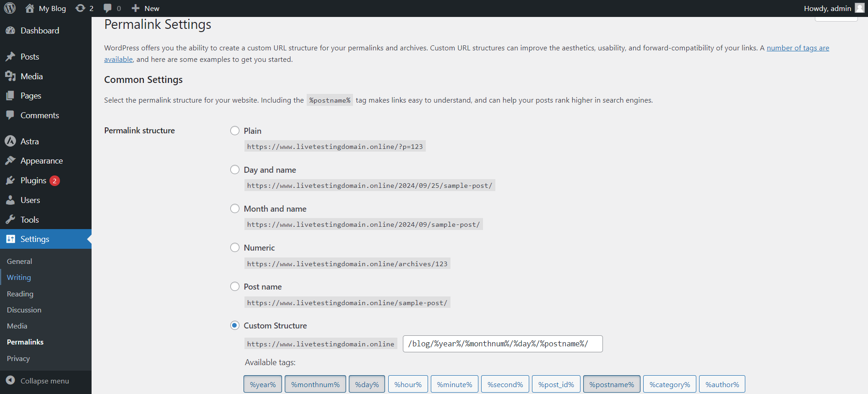Go to Privacy settings submenu
This screenshot has height=394, width=868.
[18, 358]
